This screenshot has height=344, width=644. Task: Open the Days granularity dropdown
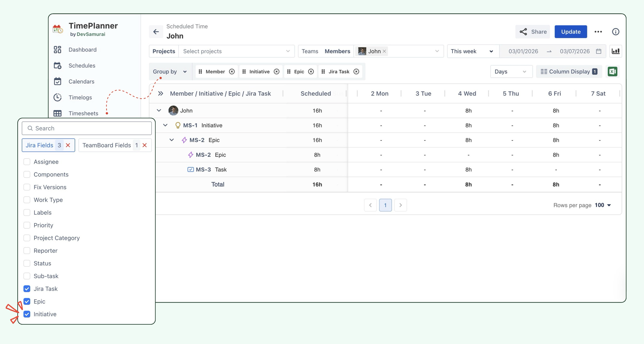point(511,72)
